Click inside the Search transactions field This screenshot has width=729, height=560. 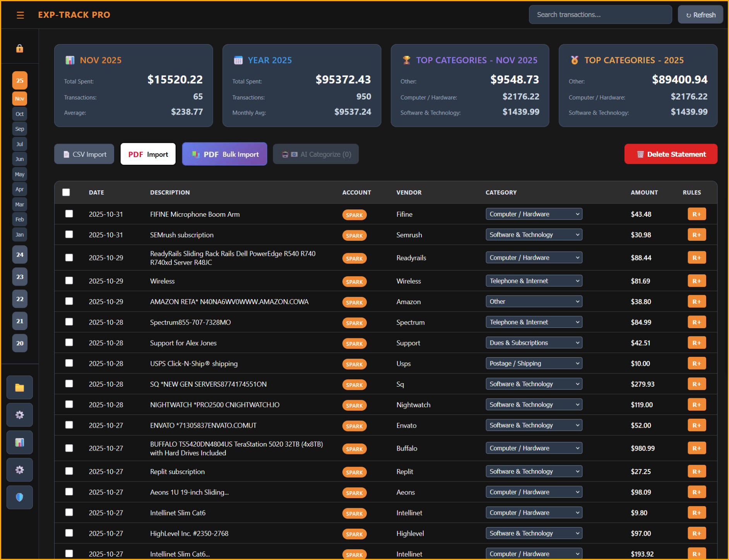coord(600,14)
